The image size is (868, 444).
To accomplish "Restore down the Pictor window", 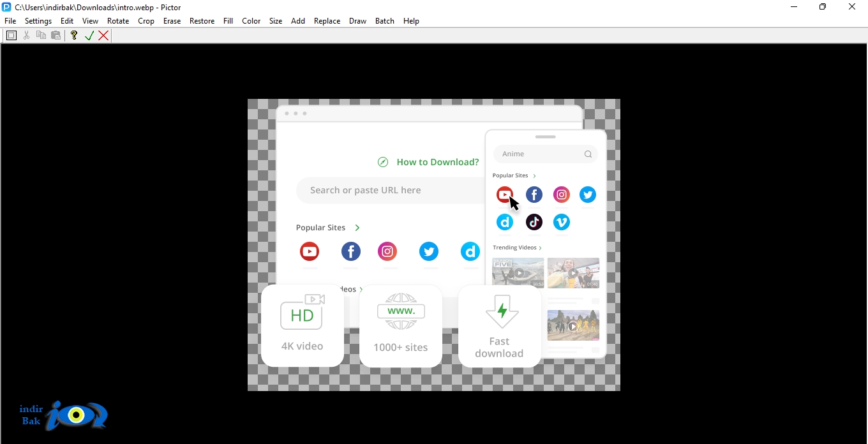I will coord(823,7).
